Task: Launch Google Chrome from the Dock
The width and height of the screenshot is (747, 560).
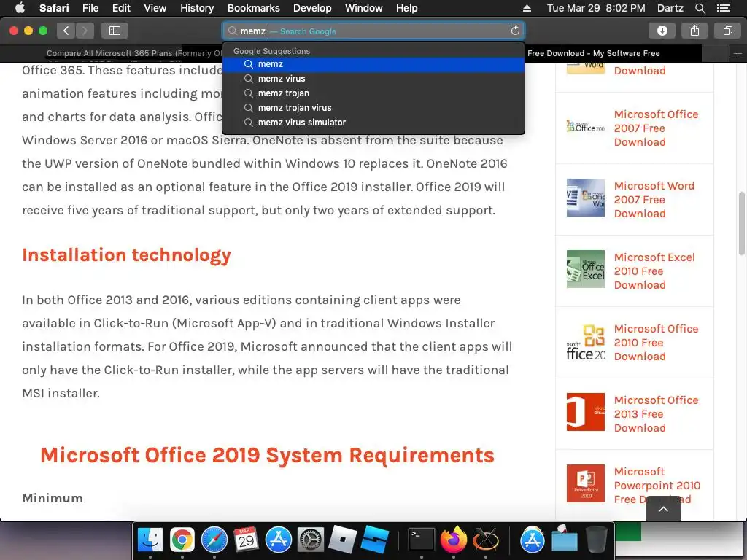Action: click(x=182, y=540)
